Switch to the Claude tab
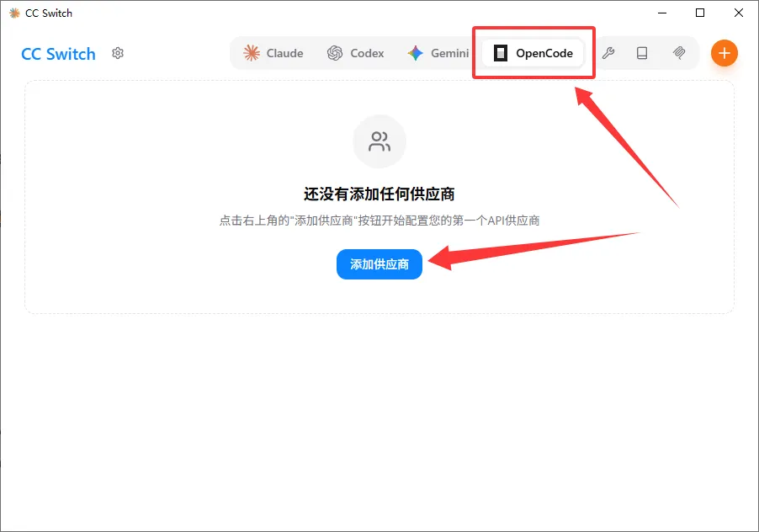Screen dimensions: 759x532 tap(272, 52)
